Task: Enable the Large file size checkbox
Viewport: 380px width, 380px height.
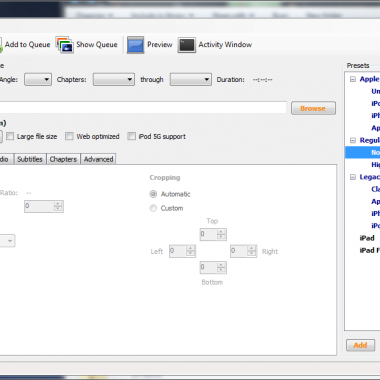Action: click(x=10, y=136)
